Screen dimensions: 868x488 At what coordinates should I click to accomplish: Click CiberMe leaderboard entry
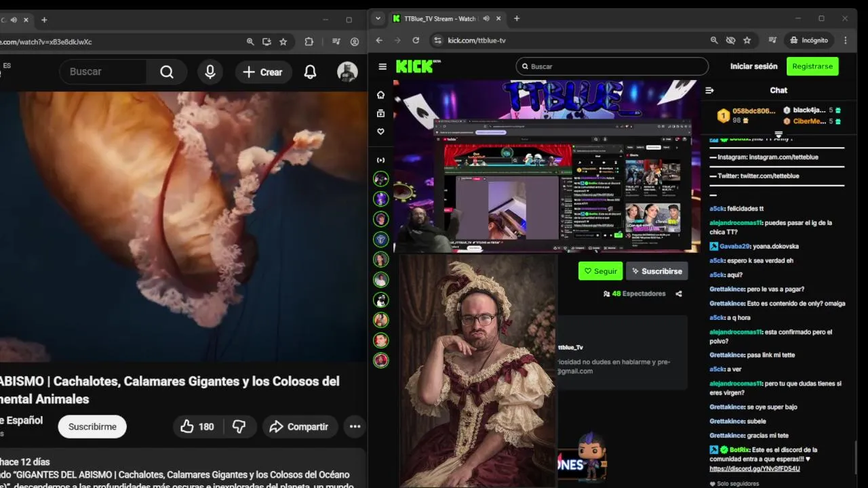coord(812,121)
